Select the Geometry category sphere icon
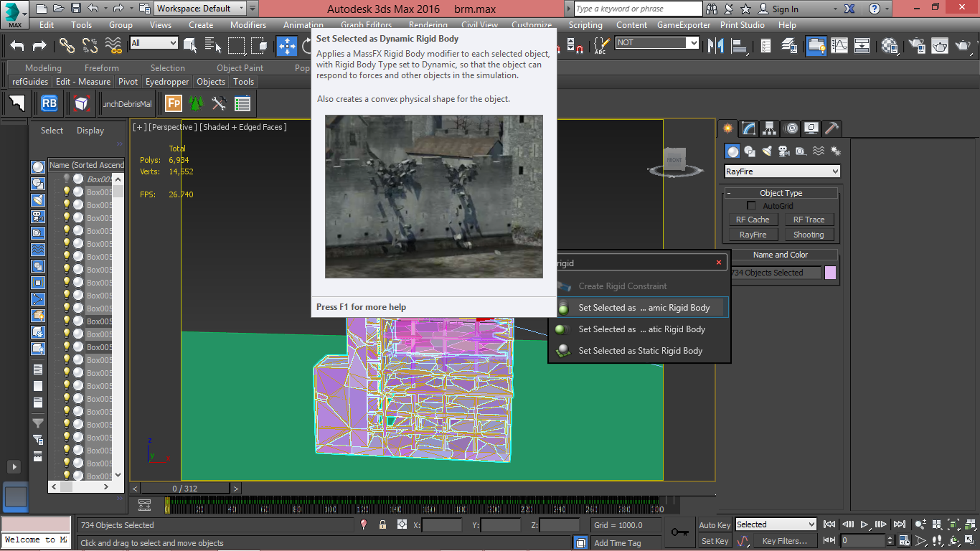Screen dimensions: 980x551 click(x=732, y=151)
